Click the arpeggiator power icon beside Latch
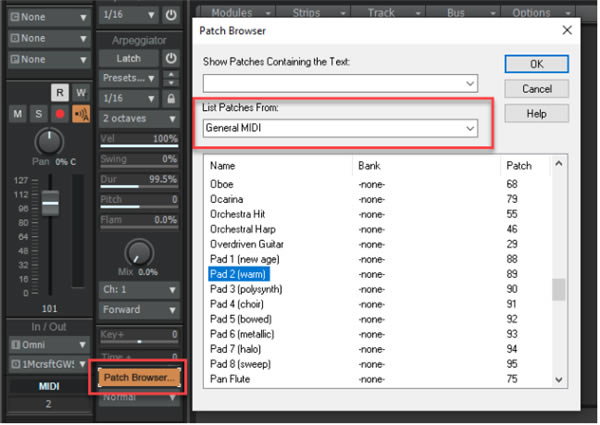The image size is (600, 425). coord(171,58)
